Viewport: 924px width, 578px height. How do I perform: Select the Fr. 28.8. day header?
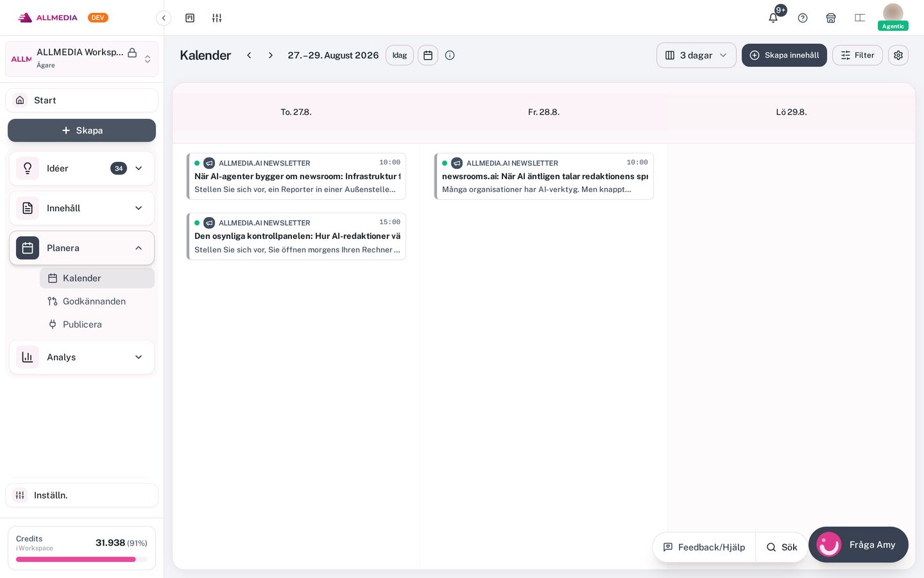(543, 112)
